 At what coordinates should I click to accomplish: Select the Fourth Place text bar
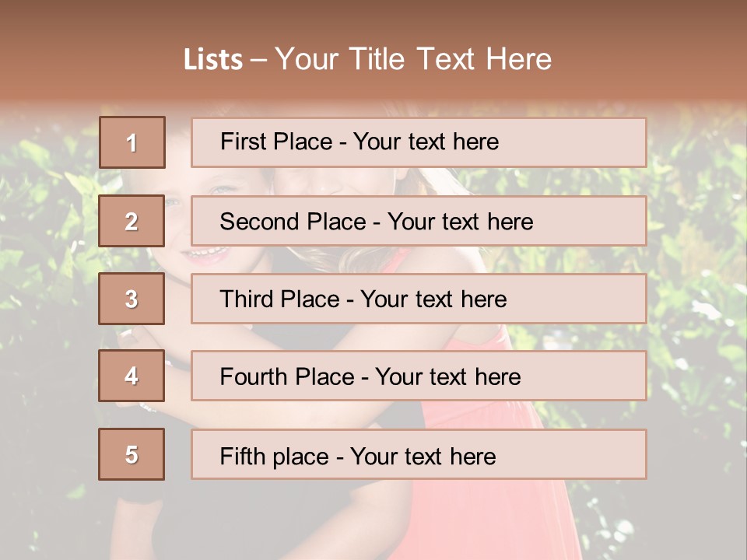[419, 376]
